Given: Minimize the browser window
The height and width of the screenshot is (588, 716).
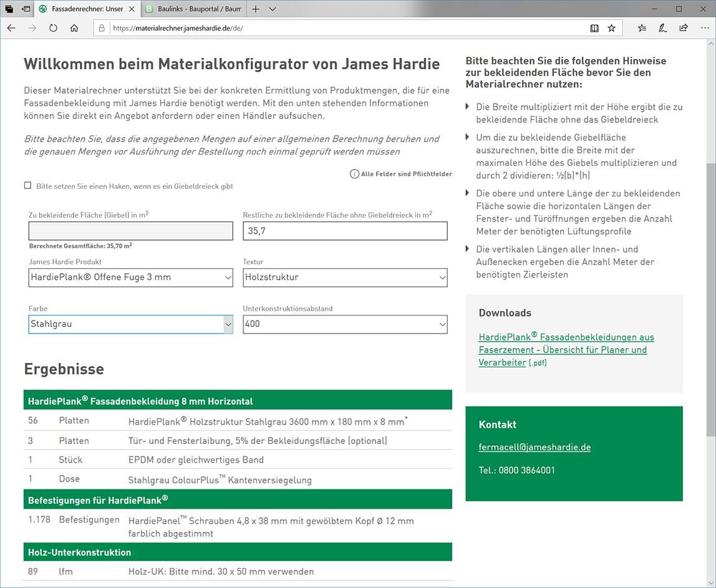Looking at the screenshot, I should (x=654, y=9).
